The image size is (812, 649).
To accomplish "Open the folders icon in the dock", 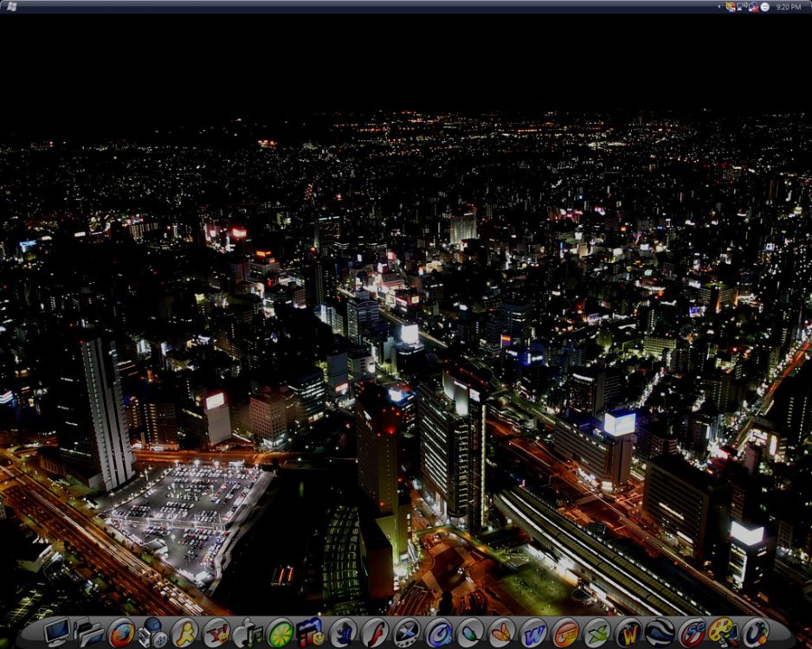I will [x=89, y=632].
